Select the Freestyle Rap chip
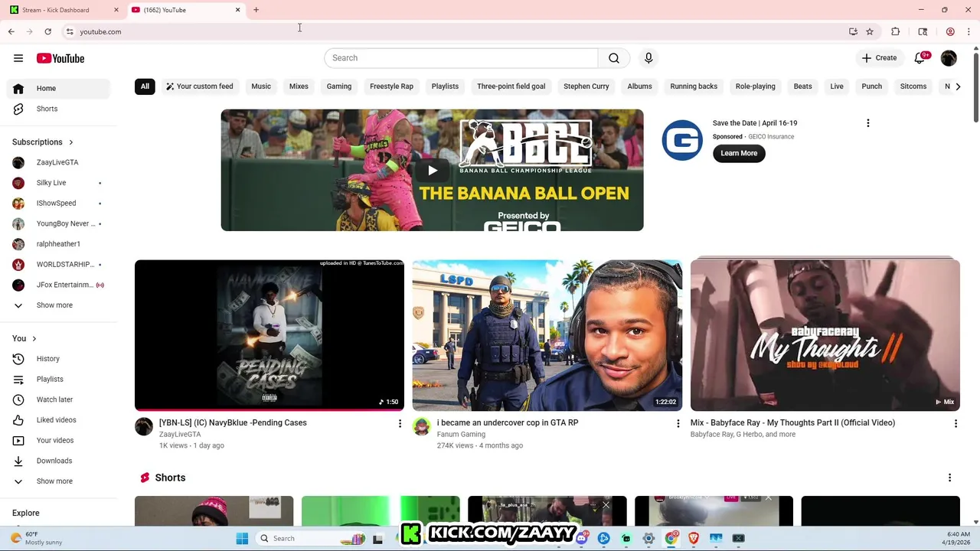The width and height of the screenshot is (980, 551). pyautogui.click(x=391, y=86)
